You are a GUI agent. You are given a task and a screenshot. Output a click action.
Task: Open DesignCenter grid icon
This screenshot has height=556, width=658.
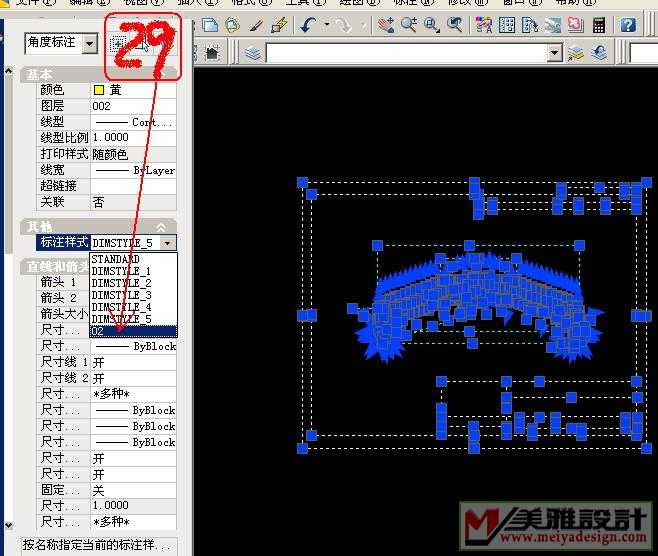click(507, 25)
